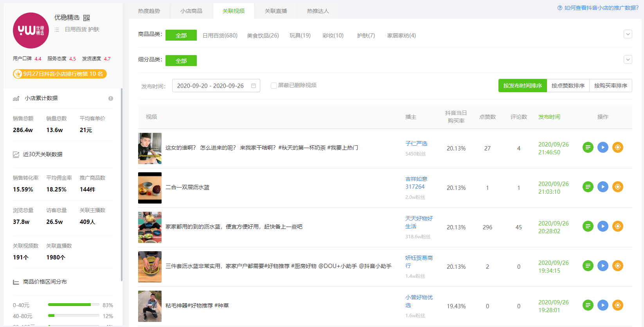Filter by 美食饮品(26) category
Screen dimensions: 644x327
(x=263, y=36)
